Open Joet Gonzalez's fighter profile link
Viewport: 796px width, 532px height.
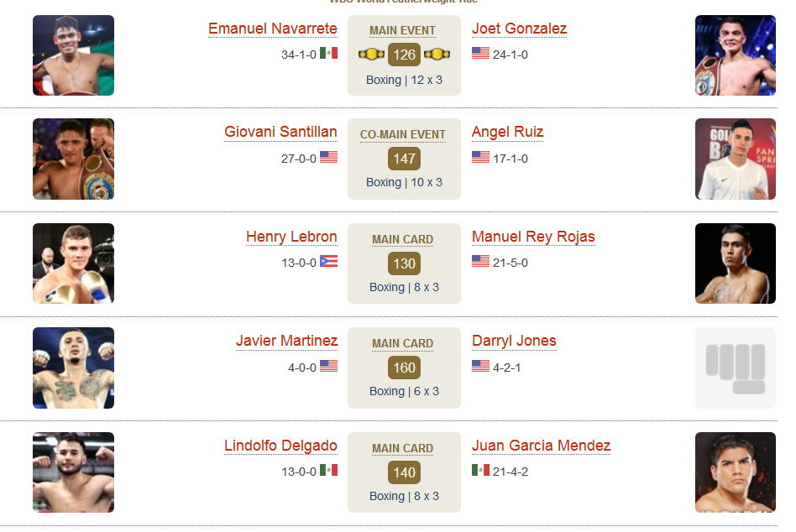(519, 29)
